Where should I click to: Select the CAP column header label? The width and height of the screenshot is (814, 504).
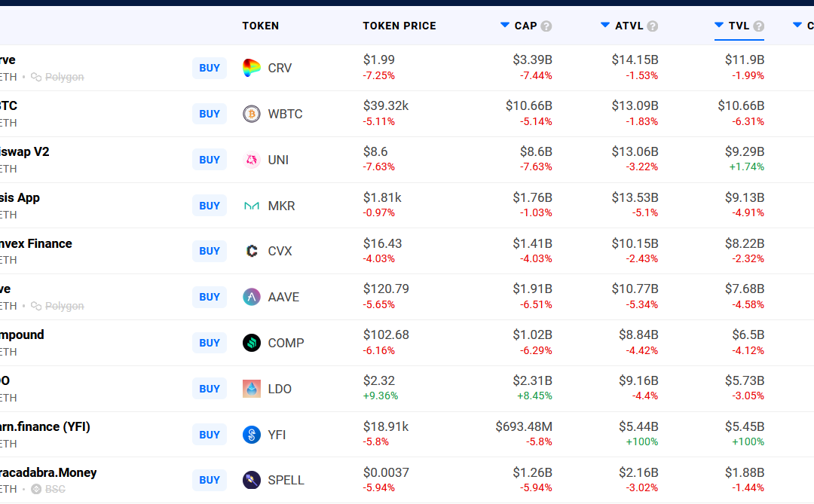click(x=525, y=26)
